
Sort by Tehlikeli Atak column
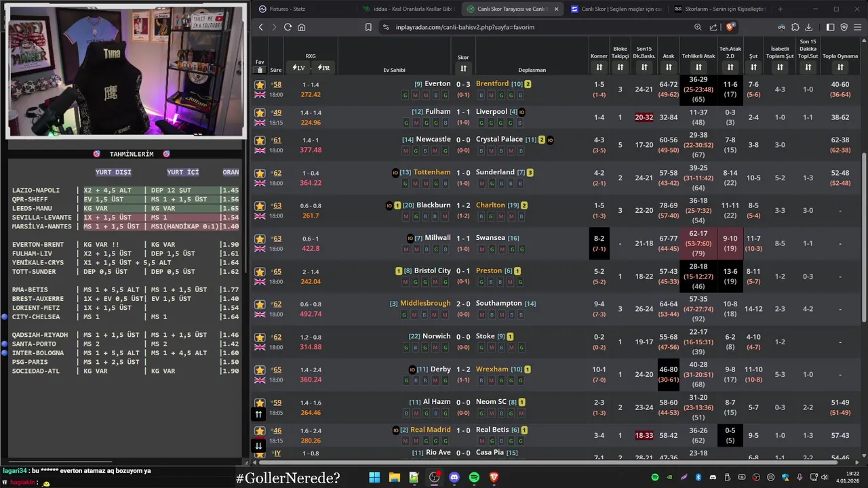point(698,68)
